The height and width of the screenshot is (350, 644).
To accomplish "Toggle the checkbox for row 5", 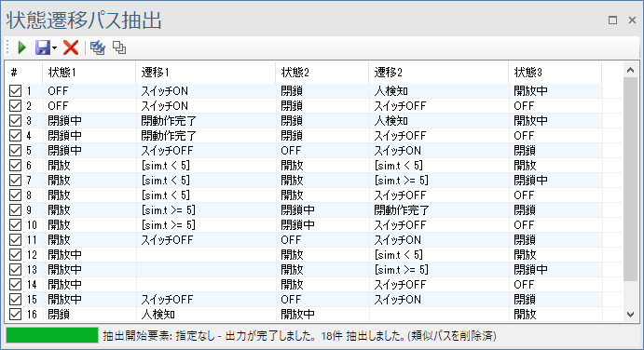I will 15,151.
